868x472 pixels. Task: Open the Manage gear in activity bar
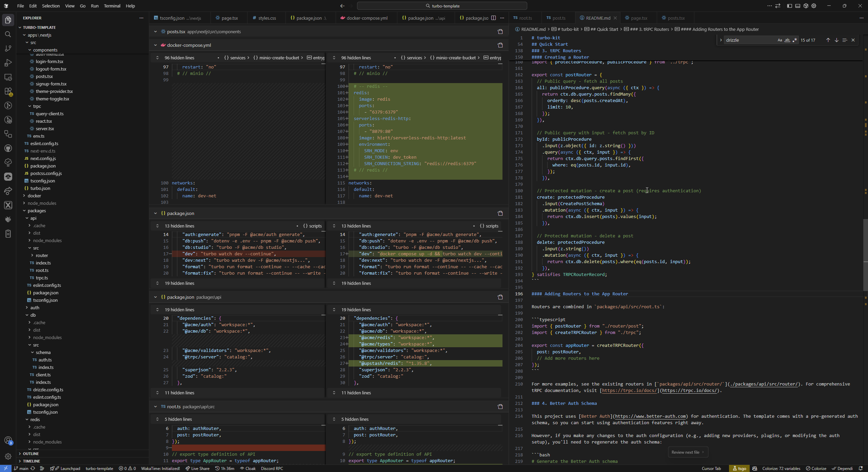point(8,456)
